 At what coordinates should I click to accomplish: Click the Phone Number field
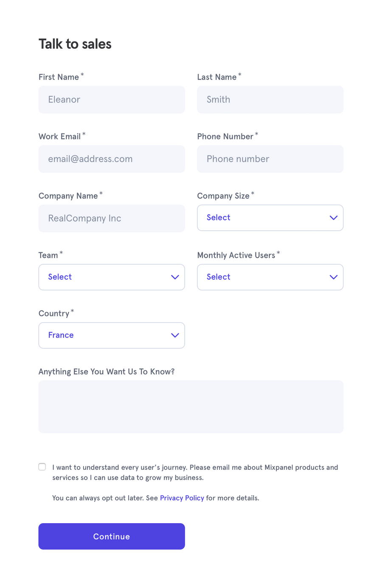click(270, 159)
